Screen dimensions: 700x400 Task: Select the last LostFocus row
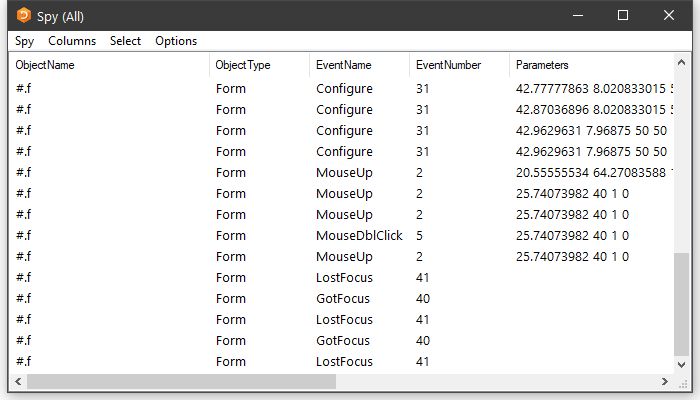pyautogui.click(x=344, y=362)
